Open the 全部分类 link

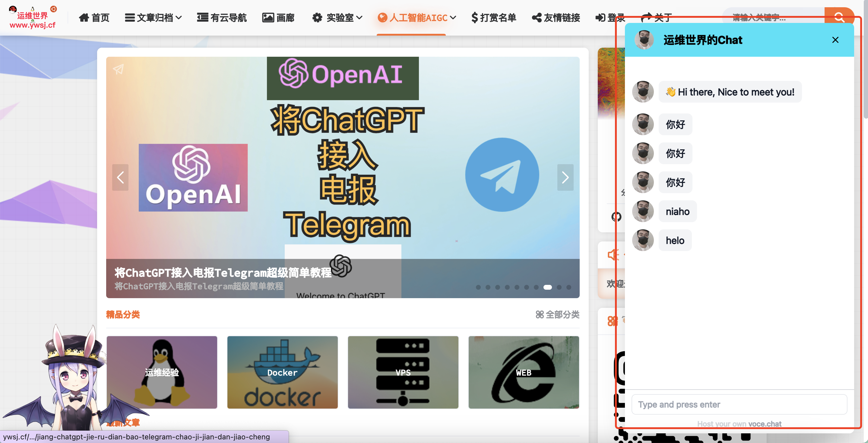[x=557, y=314]
